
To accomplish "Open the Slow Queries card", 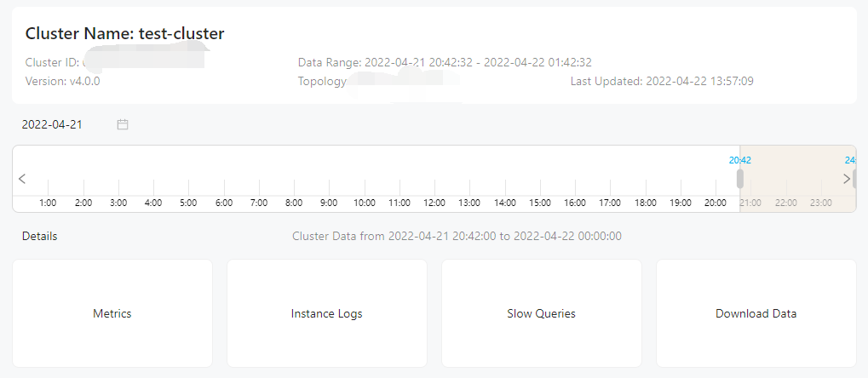I will tap(542, 313).
